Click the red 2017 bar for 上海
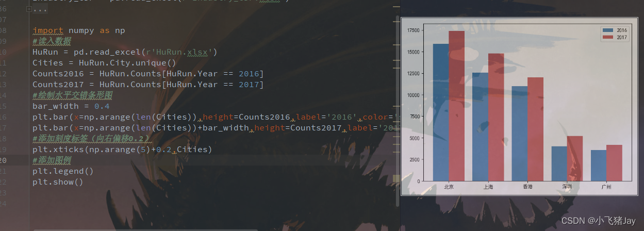 pyautogui.click(x=496, y=117)
